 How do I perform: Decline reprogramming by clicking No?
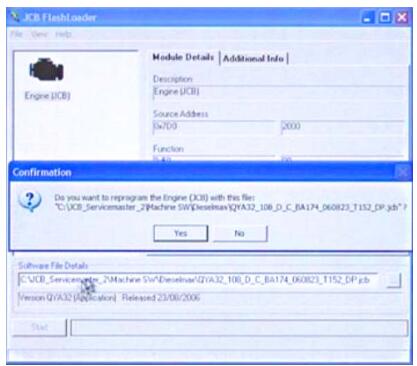click(240, 233)
